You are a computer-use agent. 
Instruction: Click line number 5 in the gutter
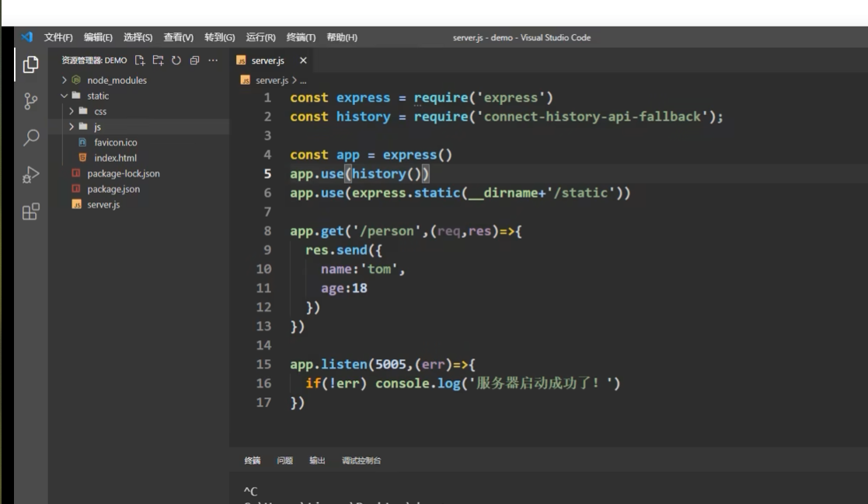pyautogui.click(x=267, y=174)
